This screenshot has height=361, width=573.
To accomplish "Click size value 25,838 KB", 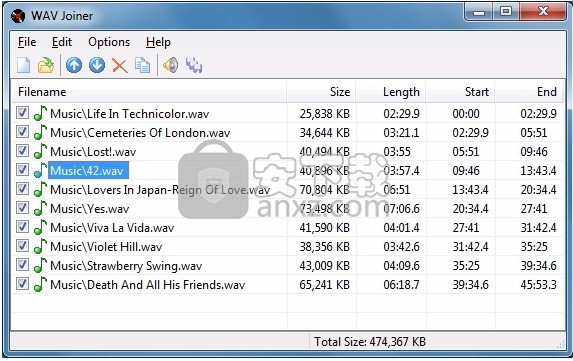I will pos(325,114).
